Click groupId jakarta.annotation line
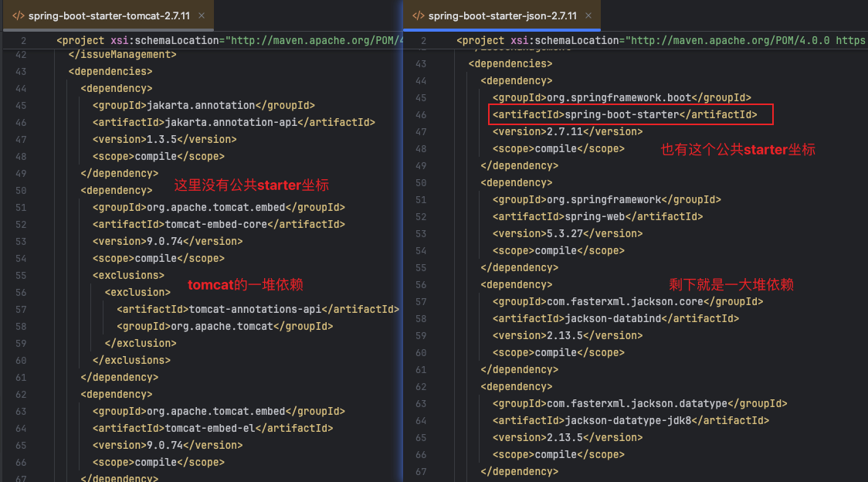Viewport: 868px width, 482px height. pyautogui.click(x=204, y=105)
